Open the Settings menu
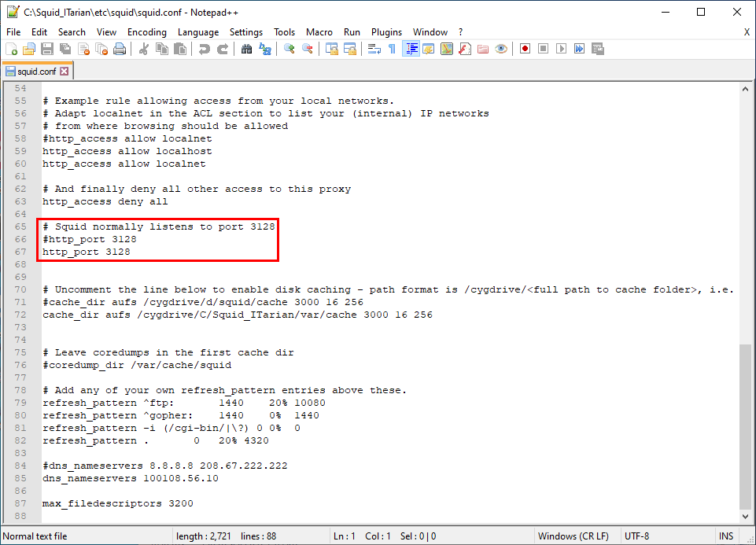 click(246, 31)
